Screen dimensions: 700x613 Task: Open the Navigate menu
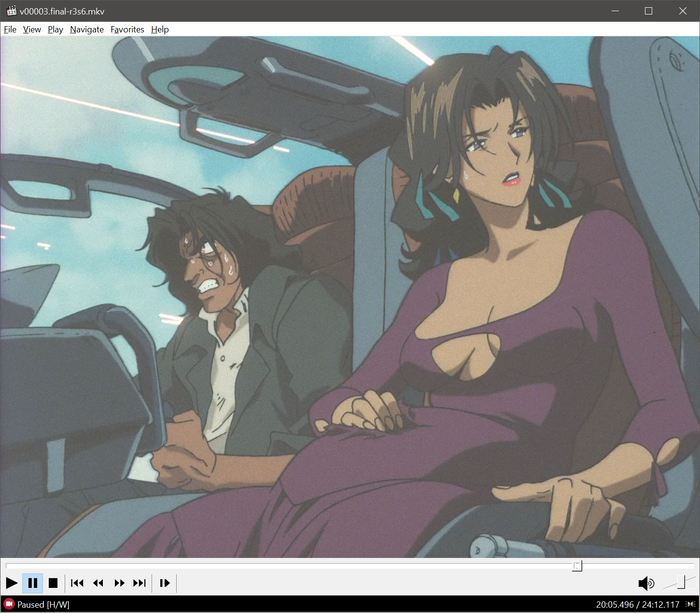(x=87, y=29)
